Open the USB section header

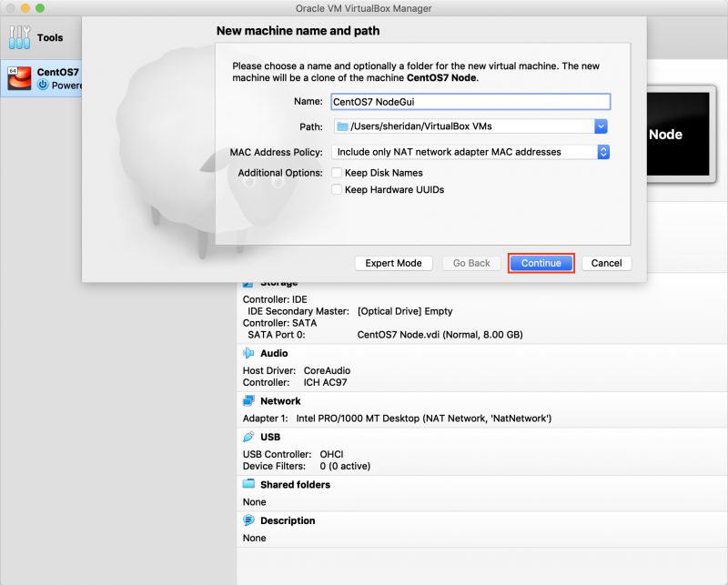point(270,437)
